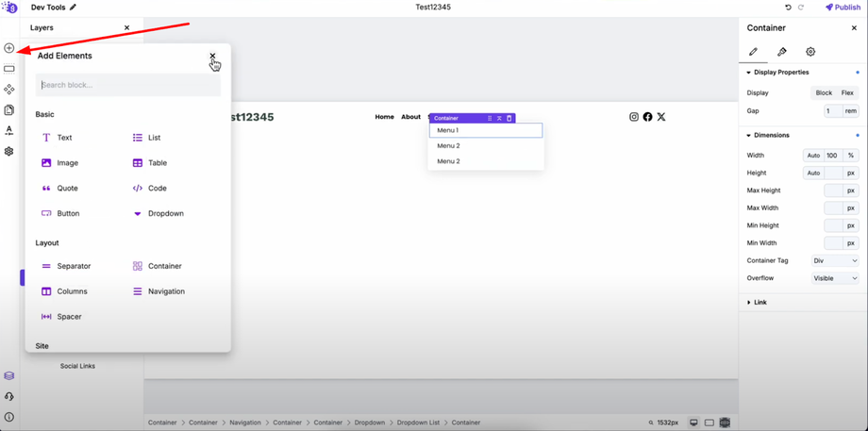Add a Text element
This screenshot has width=868, height=431.
point(57,138)
